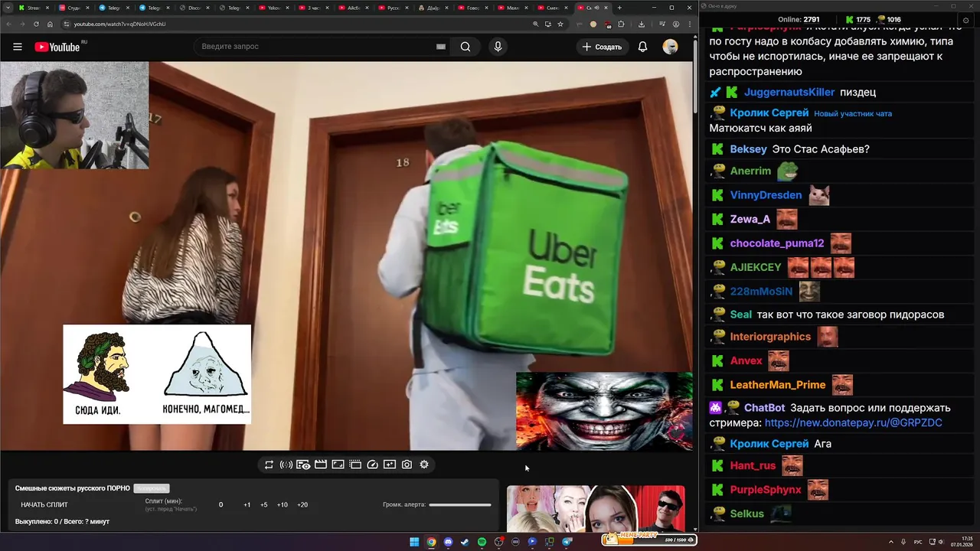Add +20 minutes to split
This screenshot has width=980, height=551.
[302, 505]
